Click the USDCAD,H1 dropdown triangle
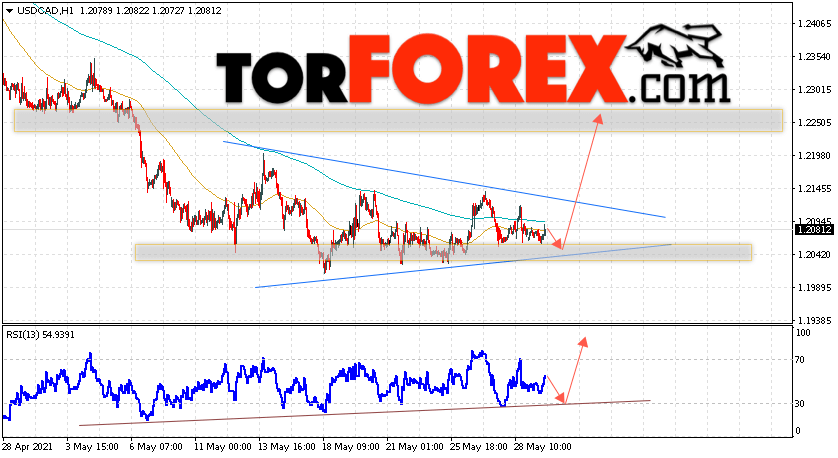This screenshot has width=838, height=458. 9,11
